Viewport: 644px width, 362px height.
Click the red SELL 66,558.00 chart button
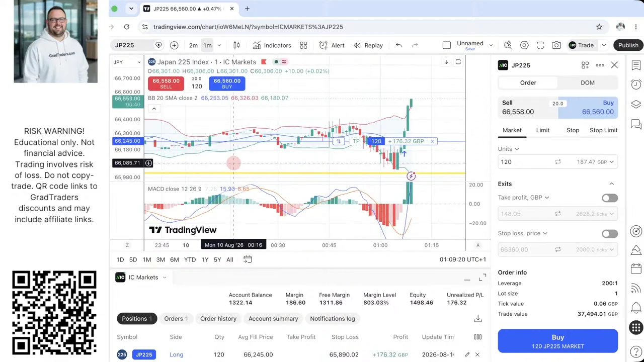pyautogui.click(x=166, y=83)
